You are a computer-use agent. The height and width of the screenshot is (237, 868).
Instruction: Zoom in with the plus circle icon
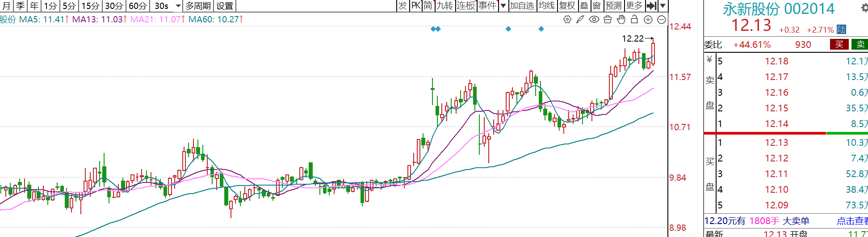click(648, 20)
